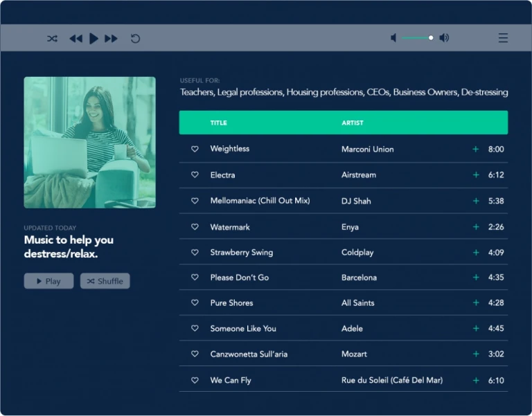Open the playlist cover image
Screen dimensions: 532x416
click(x=89, y=143)
